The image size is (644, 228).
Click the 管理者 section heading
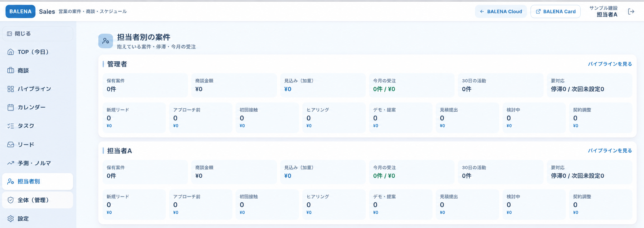[x=117, y=64]
